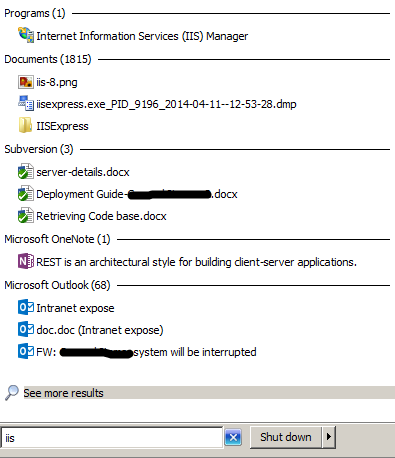Click inside the iis search field
The width and height of the screenshot is (395, 458).
tap(112, 438)
